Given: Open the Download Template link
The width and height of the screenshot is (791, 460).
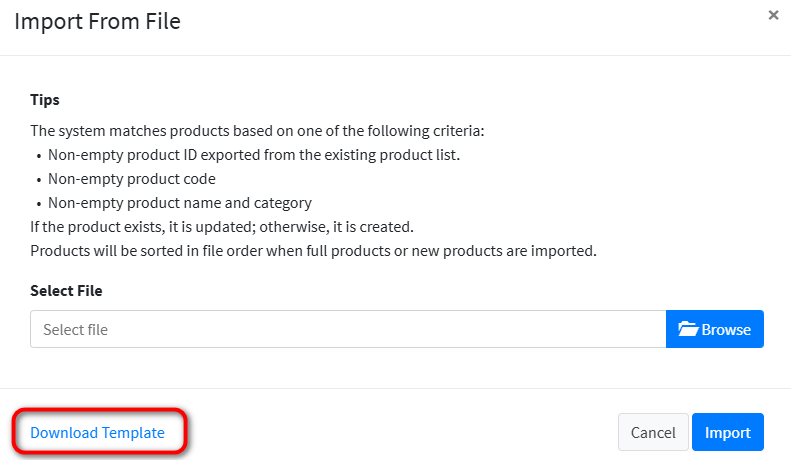Looking at the screenshot, I should (x=97, y=433).
